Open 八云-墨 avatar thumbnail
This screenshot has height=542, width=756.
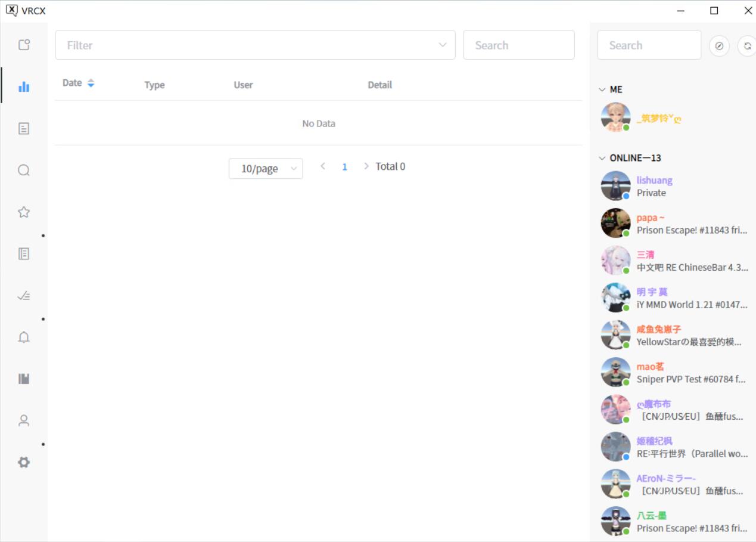615,521
